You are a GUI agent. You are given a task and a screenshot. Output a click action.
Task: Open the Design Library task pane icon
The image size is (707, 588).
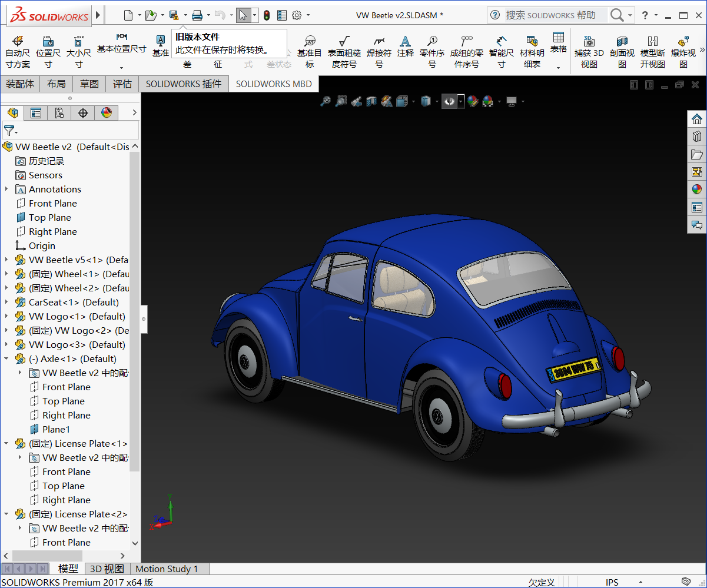tap(697, 137)
